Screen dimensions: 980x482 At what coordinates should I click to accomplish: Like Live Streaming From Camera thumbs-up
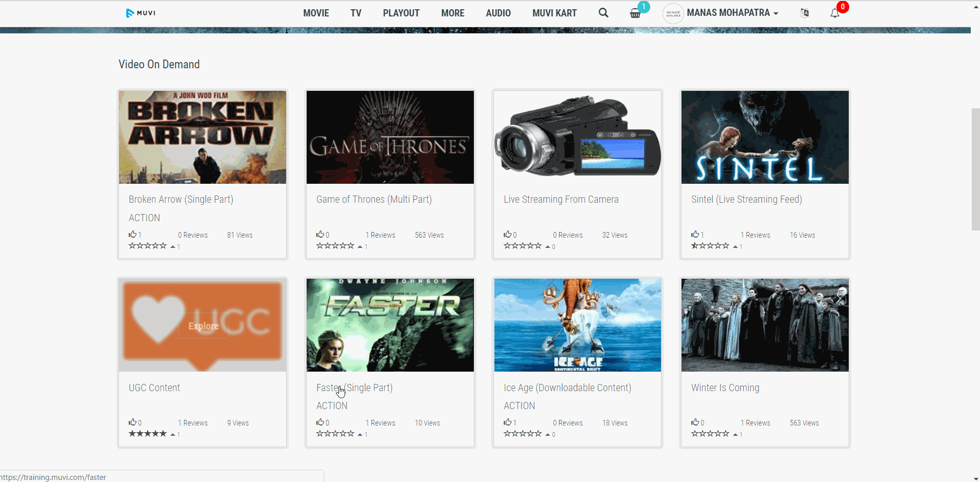507,234
